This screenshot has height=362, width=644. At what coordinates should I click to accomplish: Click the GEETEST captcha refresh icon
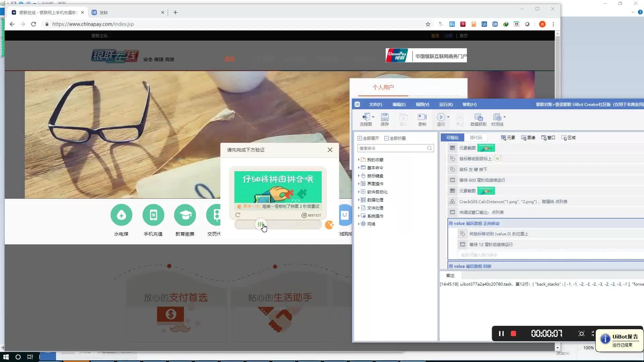coord(238,215)
